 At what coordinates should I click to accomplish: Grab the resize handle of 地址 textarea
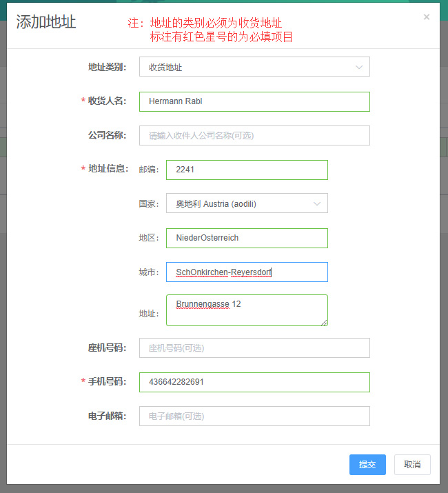click(x=324, y=323)
